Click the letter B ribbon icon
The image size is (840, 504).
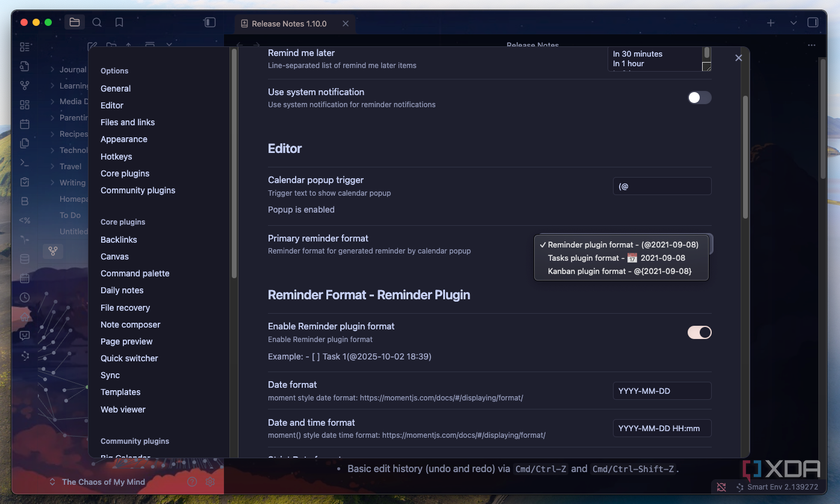click(25, 201)
